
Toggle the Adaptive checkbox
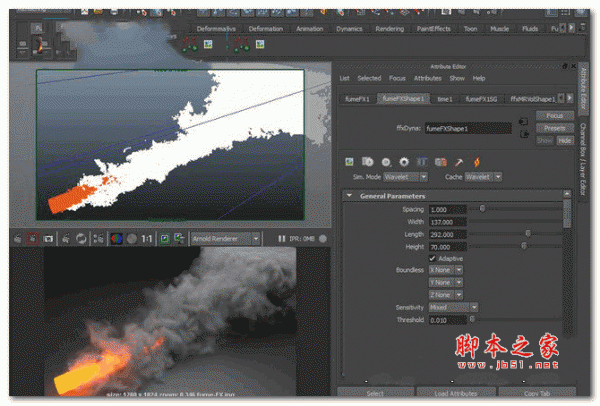click(x=432, y=258)
